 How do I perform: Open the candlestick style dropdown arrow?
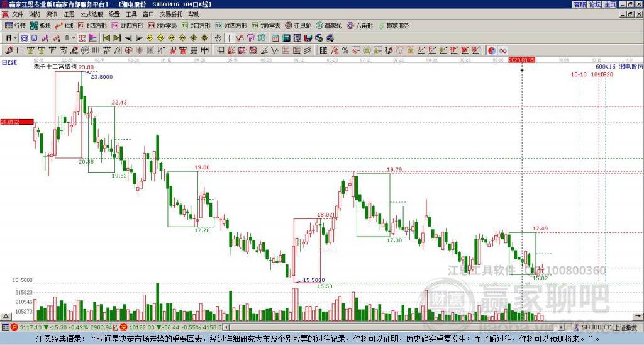pyautogui.click(x=74, y=38)
